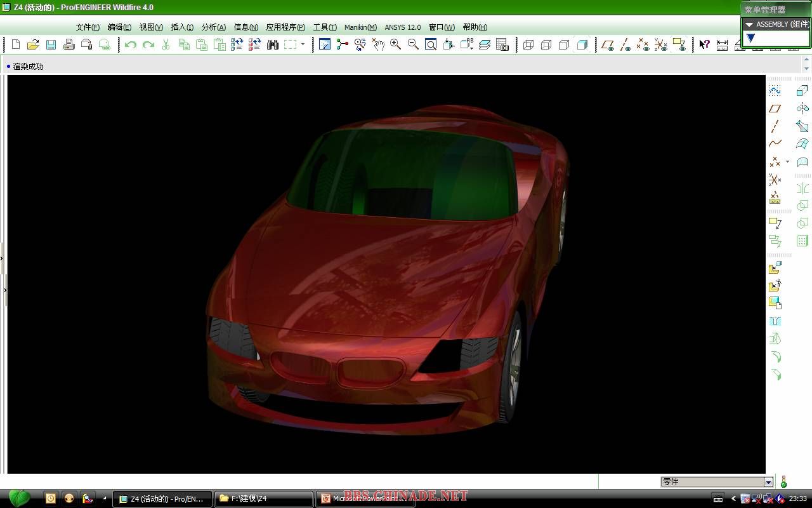Switch display to Hidden Line mode
This screenshot has width=812, height=508.
click(546, 44)
